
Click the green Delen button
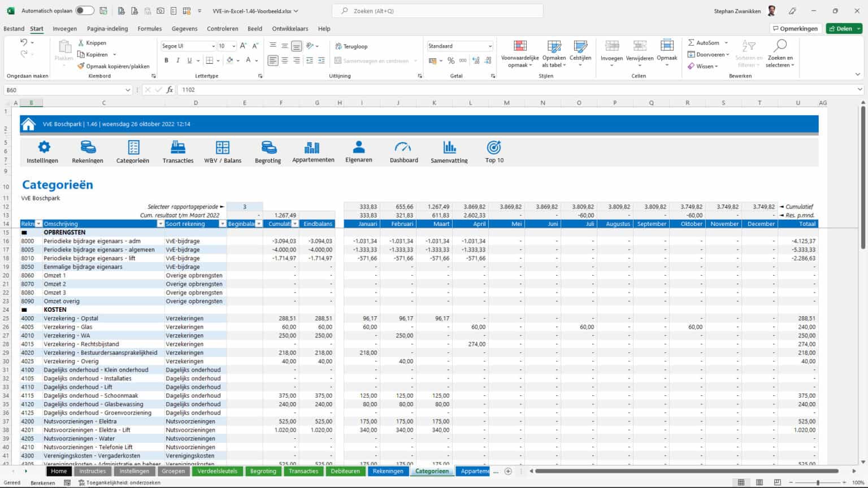pos(843,28)
